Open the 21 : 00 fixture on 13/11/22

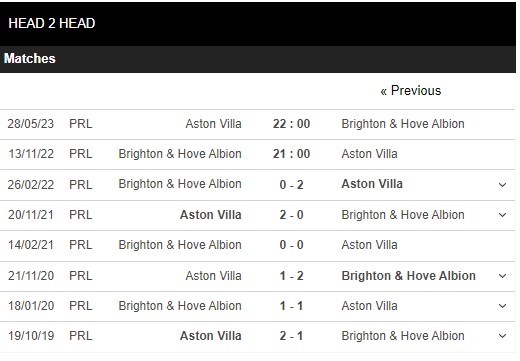(x=291, y=154)
